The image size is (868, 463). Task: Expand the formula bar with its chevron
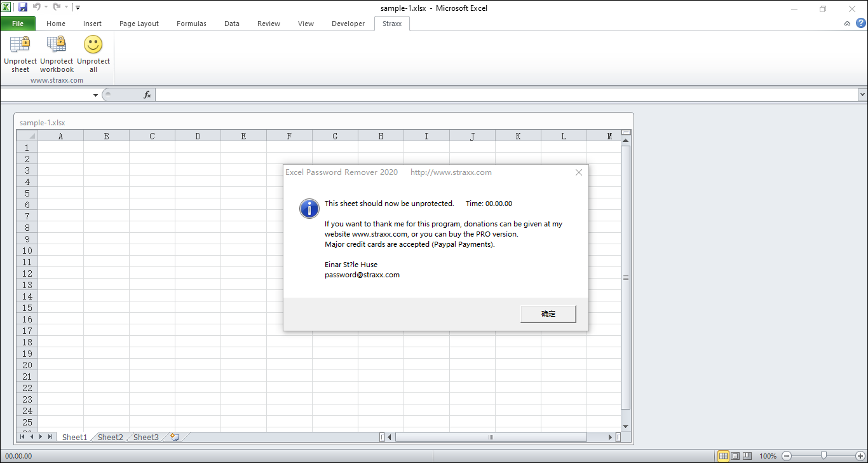pyautogui.click(x=862, y=94)
